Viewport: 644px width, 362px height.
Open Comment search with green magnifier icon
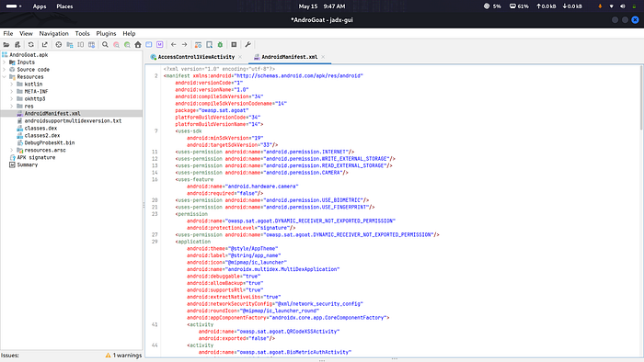(x=127, y=45)
